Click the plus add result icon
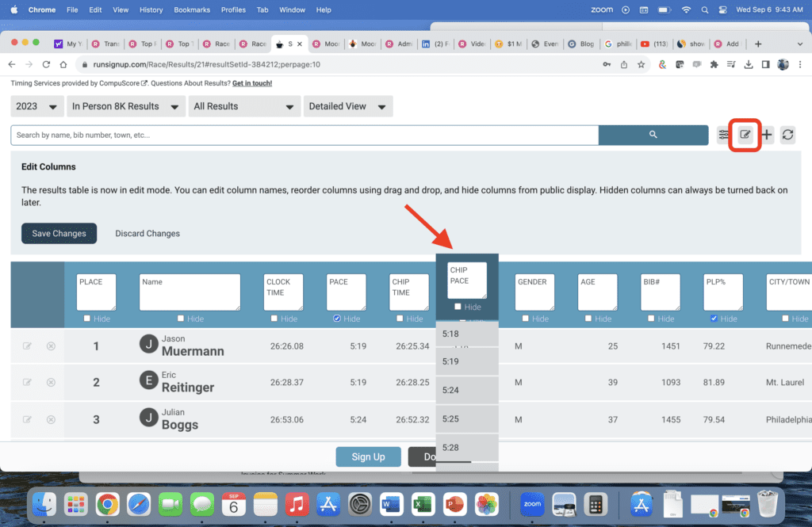The height and width of the screenshot is (527, 812). [x=767, y=135]
